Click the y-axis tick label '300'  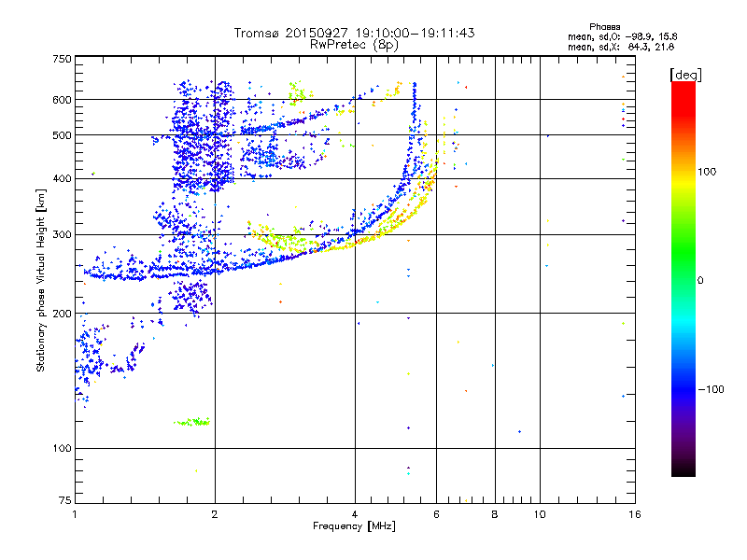62,234
